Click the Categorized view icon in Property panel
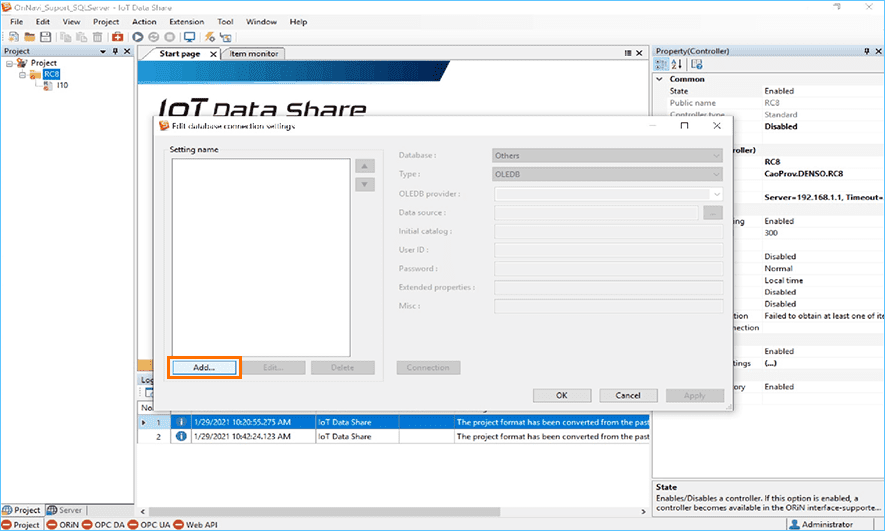 pos(661,64)
